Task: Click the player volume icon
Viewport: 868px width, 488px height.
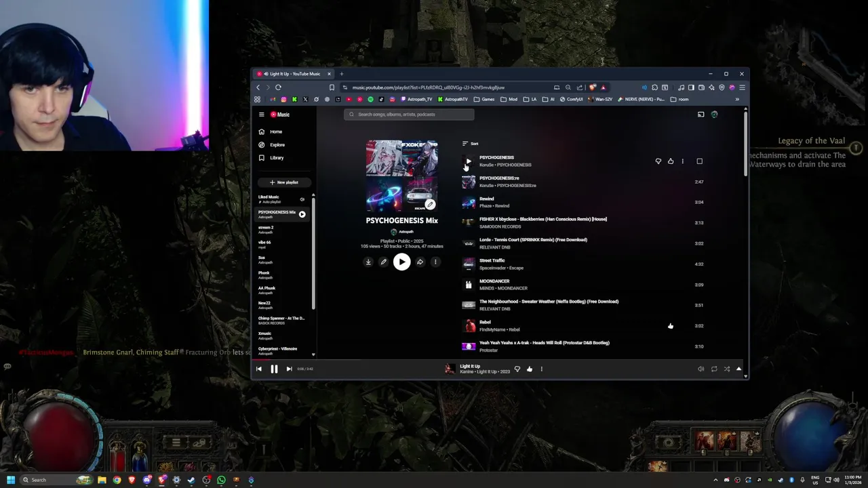Action: 701,369
